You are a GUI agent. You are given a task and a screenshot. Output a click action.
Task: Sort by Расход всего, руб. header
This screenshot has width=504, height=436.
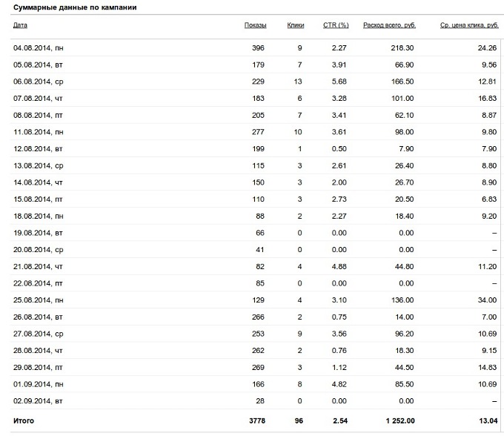point(389,25)
